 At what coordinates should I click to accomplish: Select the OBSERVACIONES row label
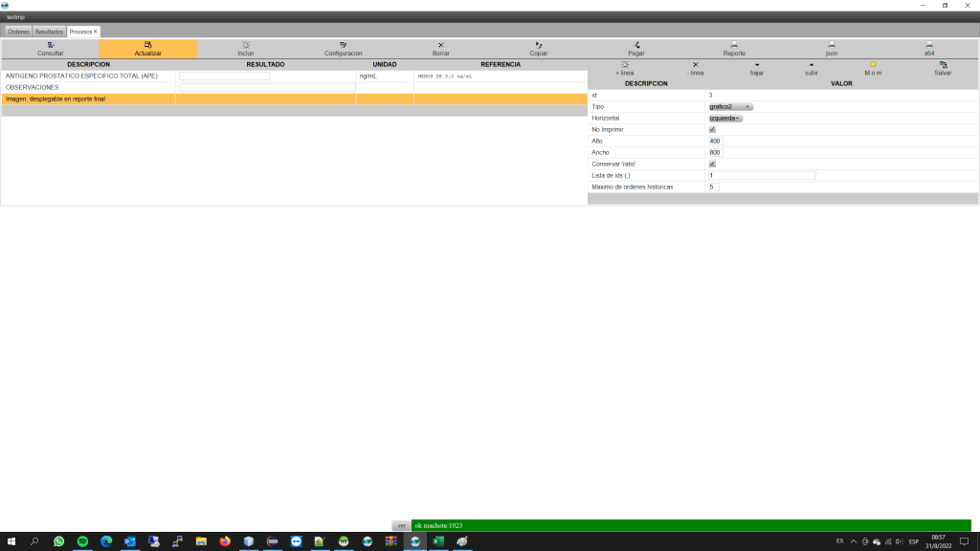32,87
